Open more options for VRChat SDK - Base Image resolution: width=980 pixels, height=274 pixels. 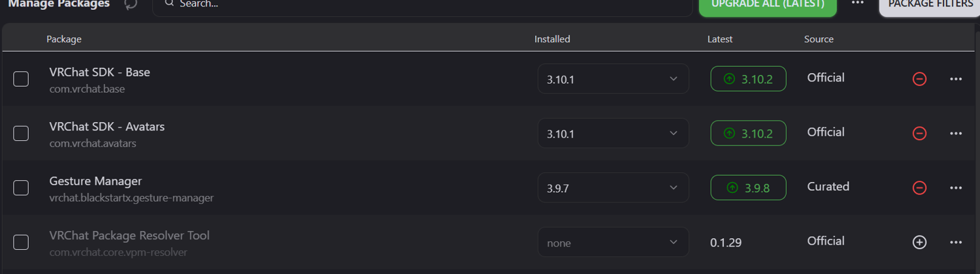coord(956,79)
